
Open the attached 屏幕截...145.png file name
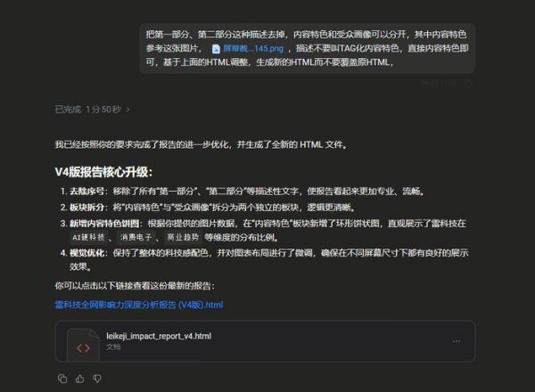[253, 49]
